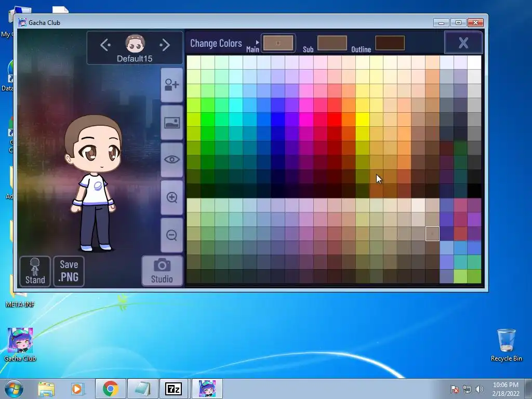Click the add character icon

(171, 85)
